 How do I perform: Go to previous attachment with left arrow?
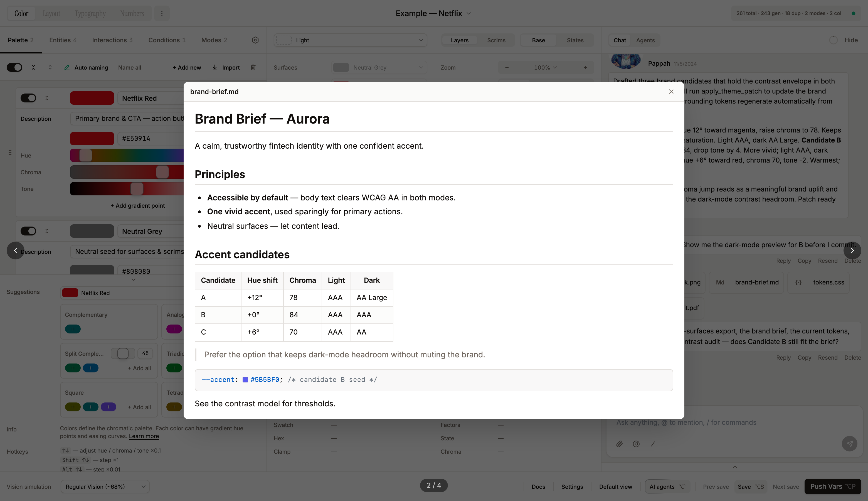16,250
